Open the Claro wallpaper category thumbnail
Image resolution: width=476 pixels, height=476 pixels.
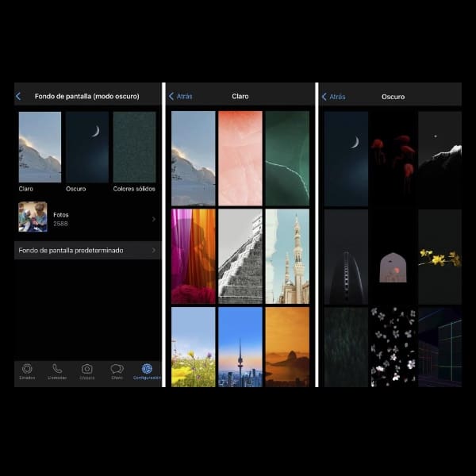40,147
